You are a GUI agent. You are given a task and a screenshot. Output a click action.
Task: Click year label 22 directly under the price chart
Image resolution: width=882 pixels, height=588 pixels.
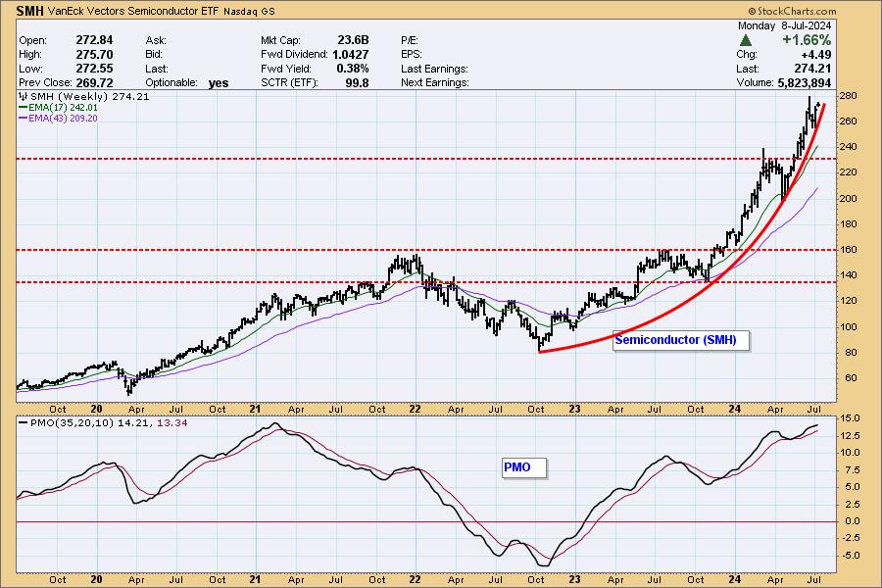[x=416, y=409]
